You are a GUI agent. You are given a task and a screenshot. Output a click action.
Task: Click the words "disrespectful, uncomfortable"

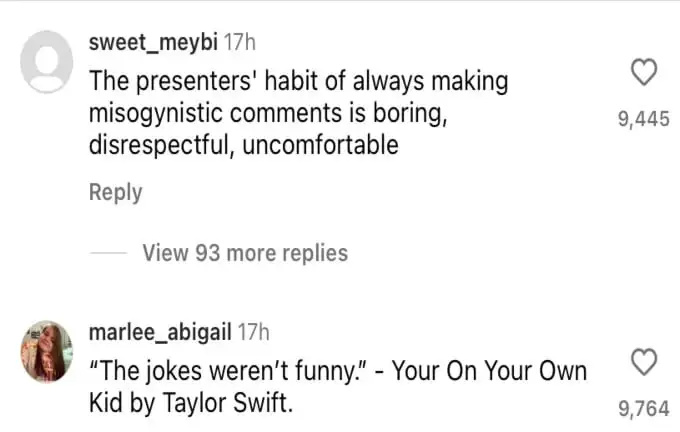pos(244,145)
